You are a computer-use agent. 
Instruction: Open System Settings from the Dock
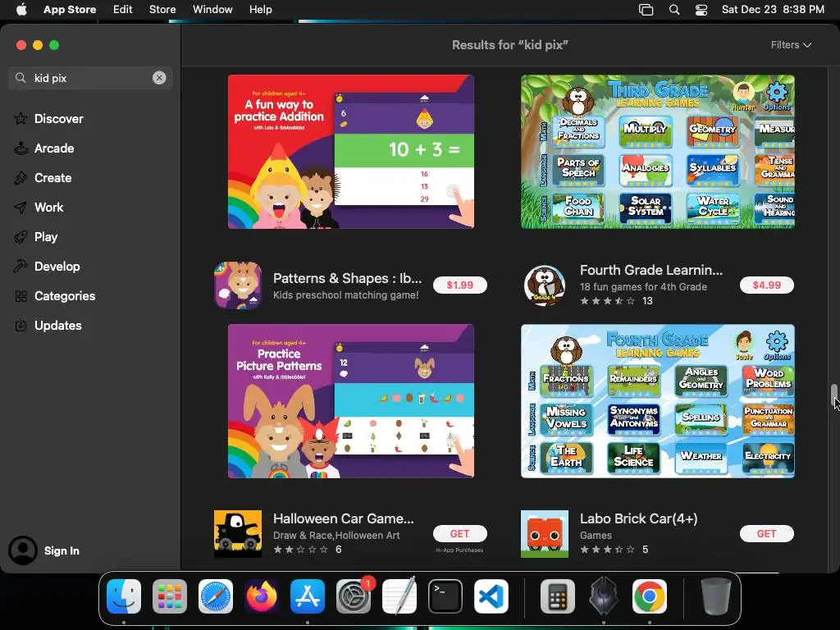pyautogui.click(x=354, y=596)
